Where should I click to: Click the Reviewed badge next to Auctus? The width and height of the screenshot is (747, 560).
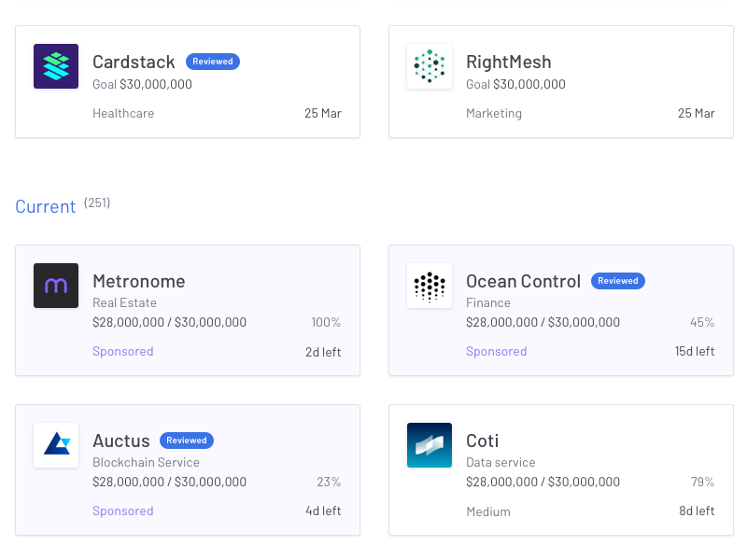187,441
